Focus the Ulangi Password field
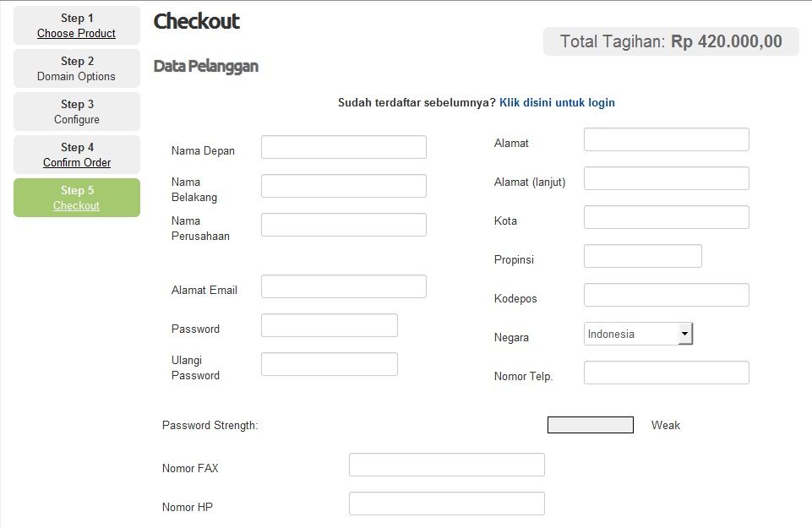 click(330, 364)
